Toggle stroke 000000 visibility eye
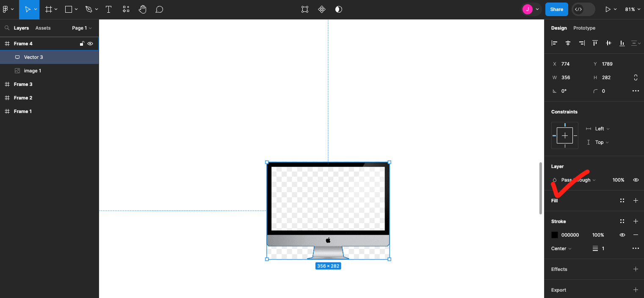The height and width of the screenshot is (298, 644). pos(622,235)
